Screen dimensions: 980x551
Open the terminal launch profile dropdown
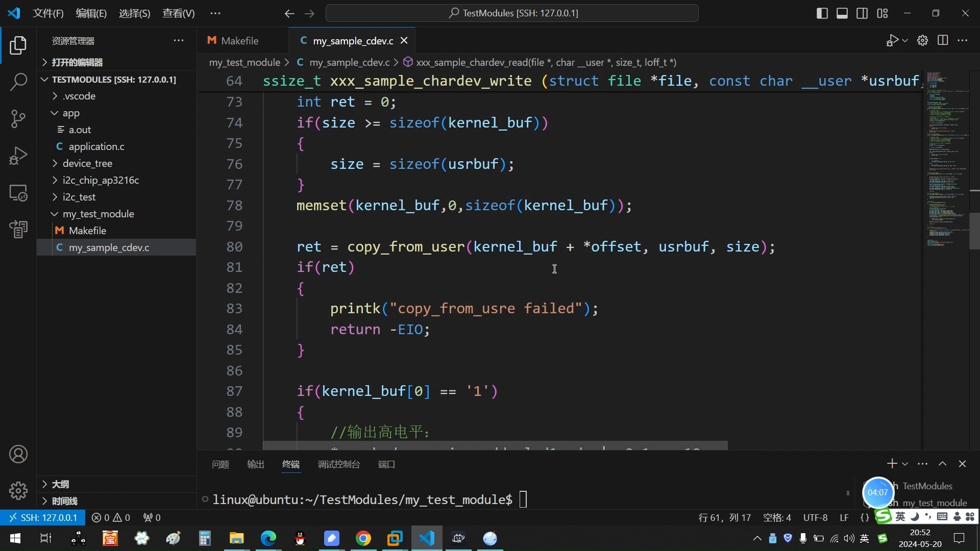pyautogui.click(x=905, y=464)
